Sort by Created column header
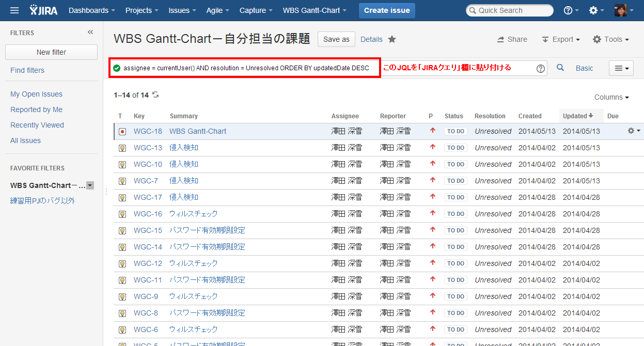Viewport: 644px width, 346px height. (x=530, y=116)
